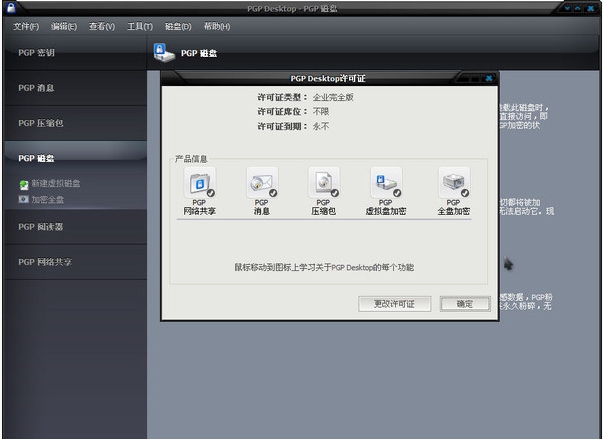The width and height of the screenshot is (603, 439).
Task: Close the PGP Desktop许可证 dialog
Action: point(489,78)
